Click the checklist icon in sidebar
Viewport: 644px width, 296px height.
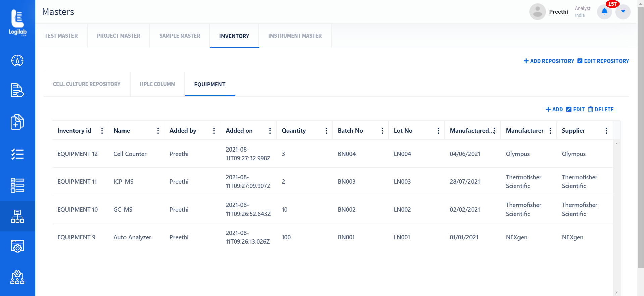(17, 154)
